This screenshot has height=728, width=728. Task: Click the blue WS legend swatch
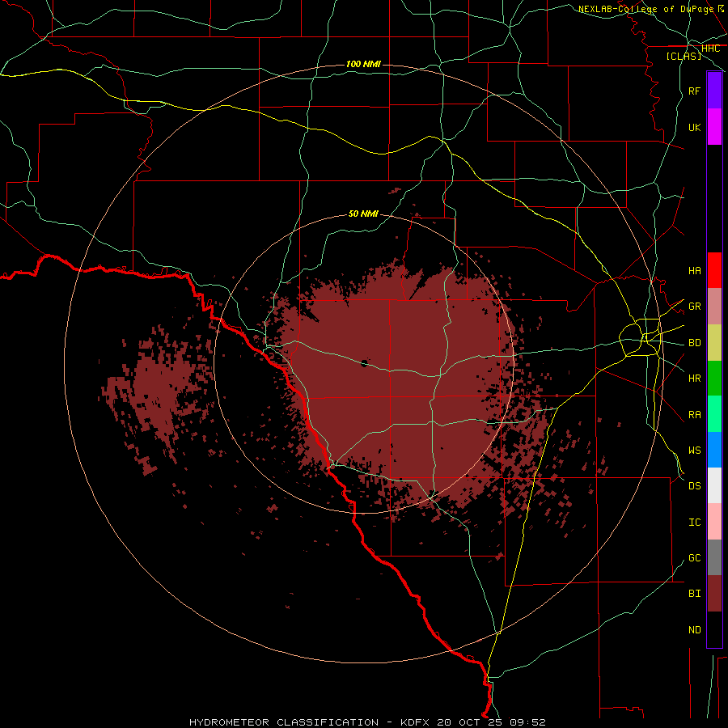tap(714, 450)
